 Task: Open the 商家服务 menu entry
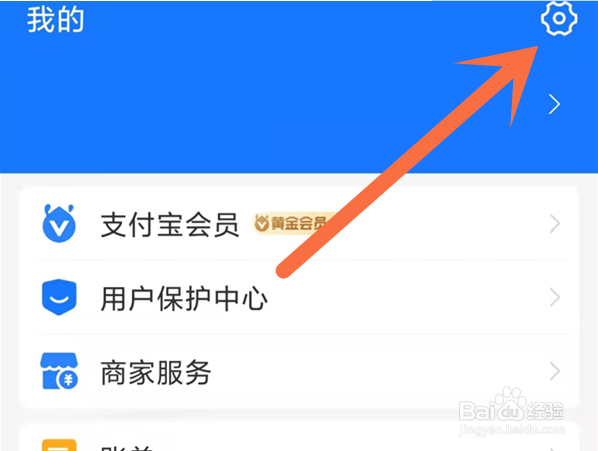(x=299, y=371)
